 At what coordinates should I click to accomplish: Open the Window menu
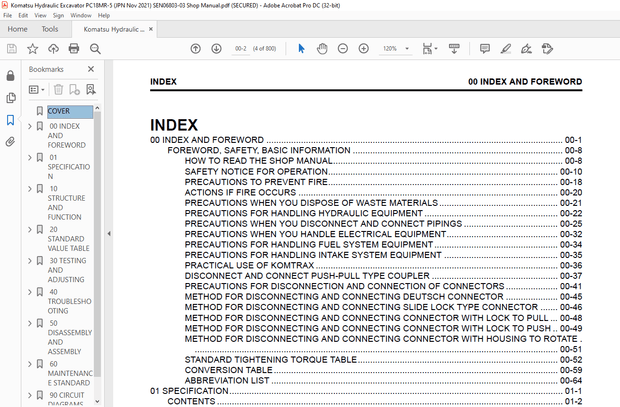point(81,15)
